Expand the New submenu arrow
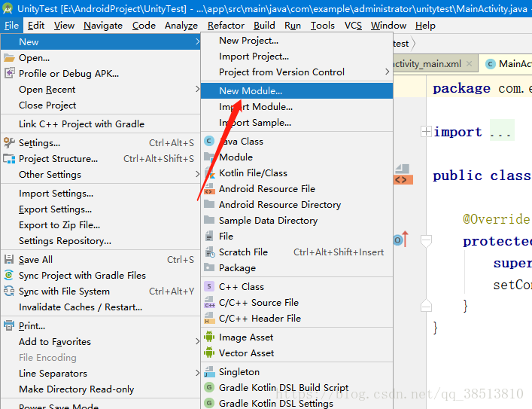 pos(197,41)
